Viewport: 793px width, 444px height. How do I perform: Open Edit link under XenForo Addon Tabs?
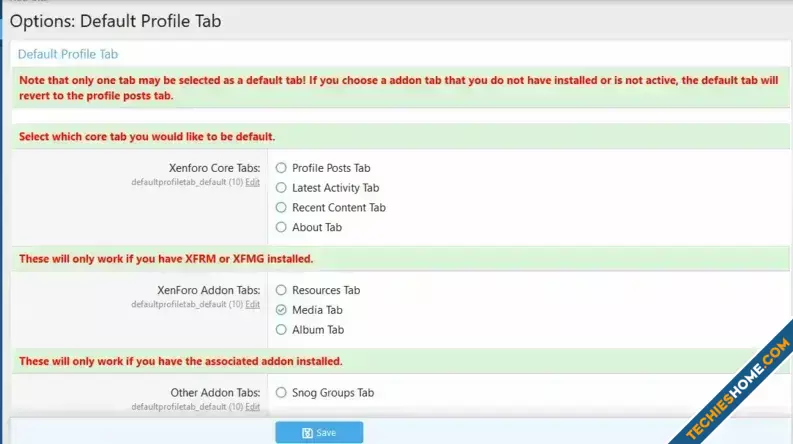[252, 304]
